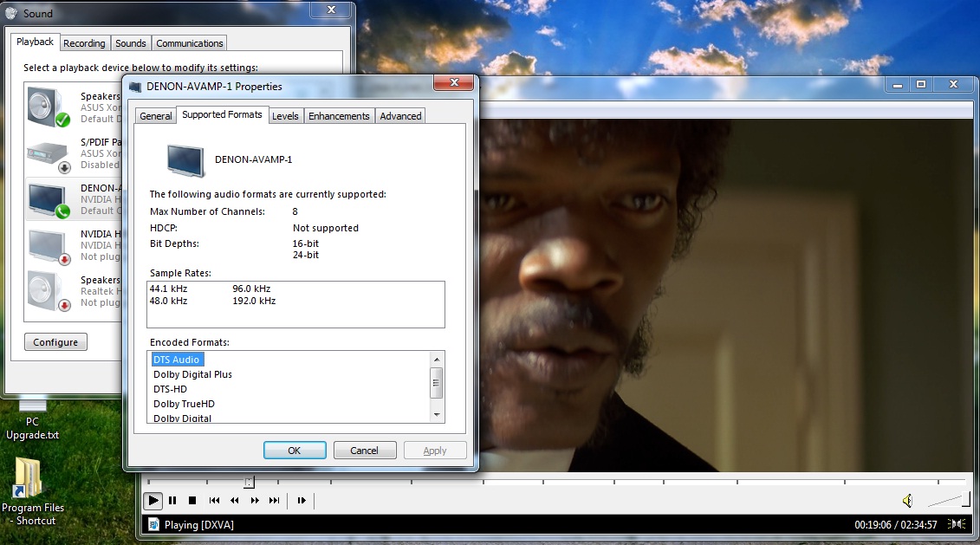The image size is (980, 545).
Task: Click the audio icon at status bar end
Action: coord(957,524)
